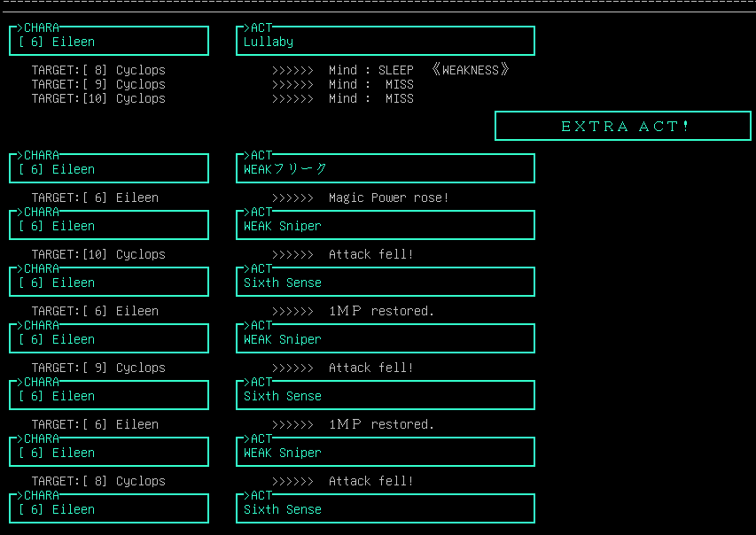Click 'Attack fell!' in the [9] Cyclops row
Image resolution: width=756 pixels, height=535 pixels.
[370, 368]
